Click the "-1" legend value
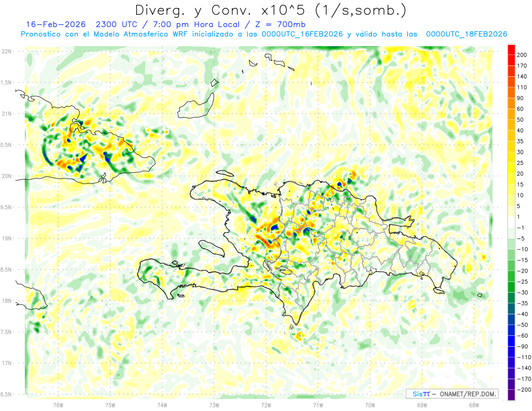This screenshot has height=411, width=532. [520, 228]
